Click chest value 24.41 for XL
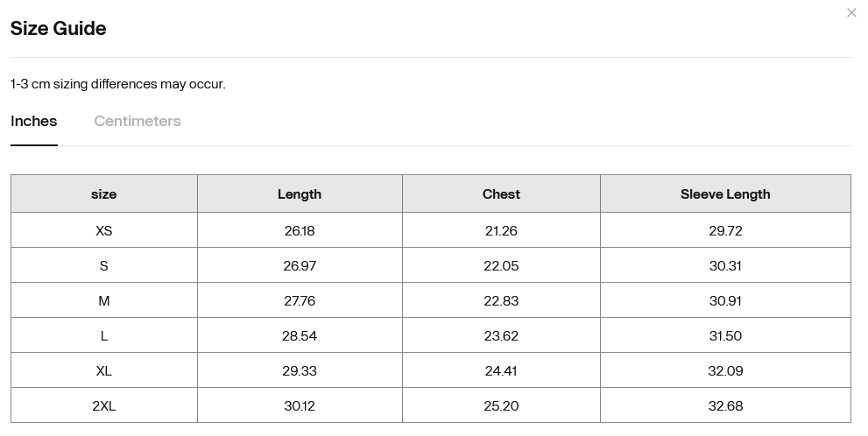The width and height of the screenshot is (868, 436). (x=501, y=370)
